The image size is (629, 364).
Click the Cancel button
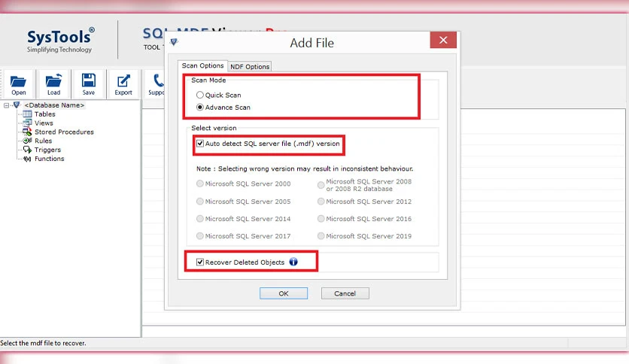(345, 293)
